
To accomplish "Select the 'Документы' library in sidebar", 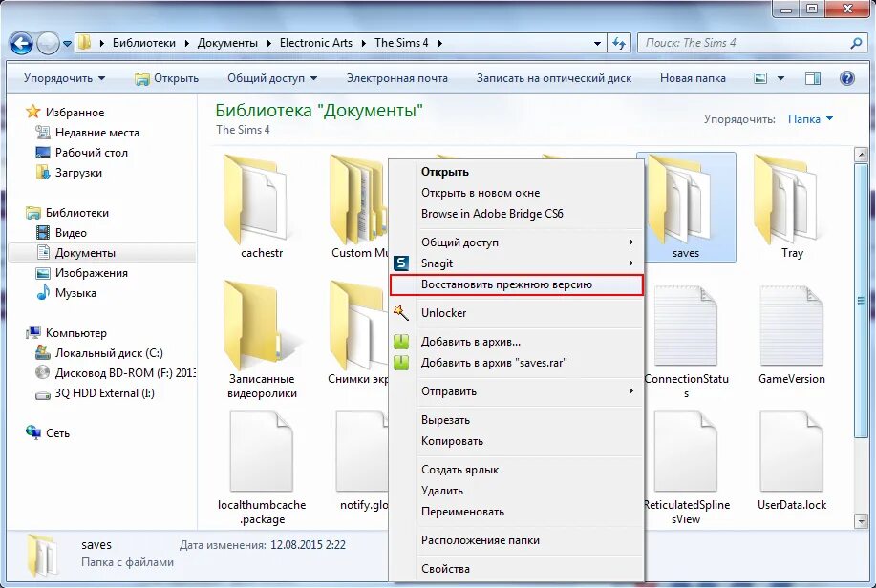I will [x=102, y=253].
